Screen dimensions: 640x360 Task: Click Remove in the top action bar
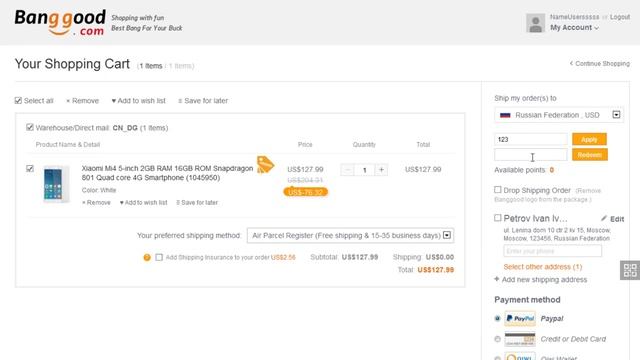pyautogui.click(x=82, y=101)
